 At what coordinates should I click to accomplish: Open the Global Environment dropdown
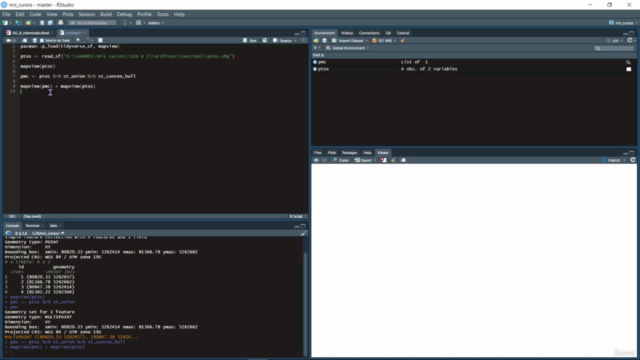[347, 48]
